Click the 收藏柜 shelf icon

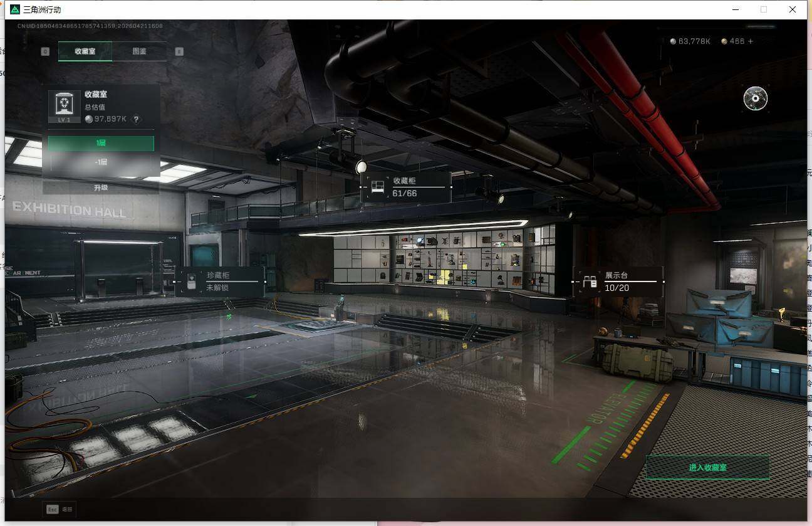pos(377,187)
